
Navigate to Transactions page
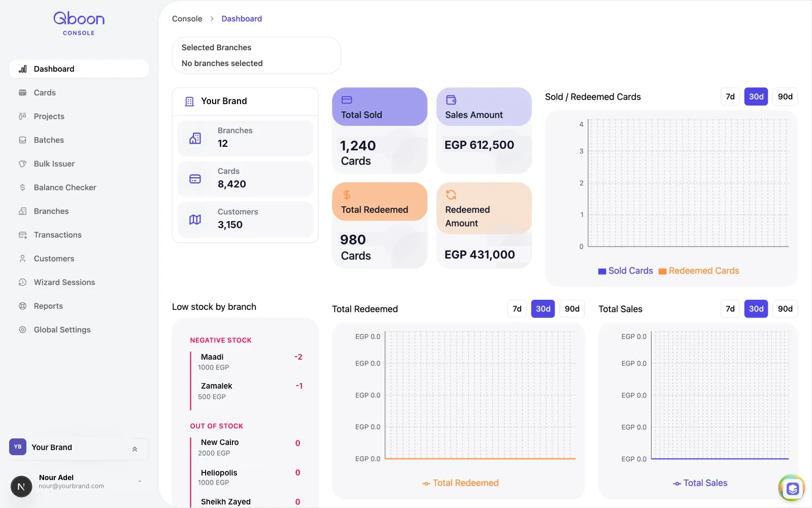pyautogui.click(x=79, y=235)
